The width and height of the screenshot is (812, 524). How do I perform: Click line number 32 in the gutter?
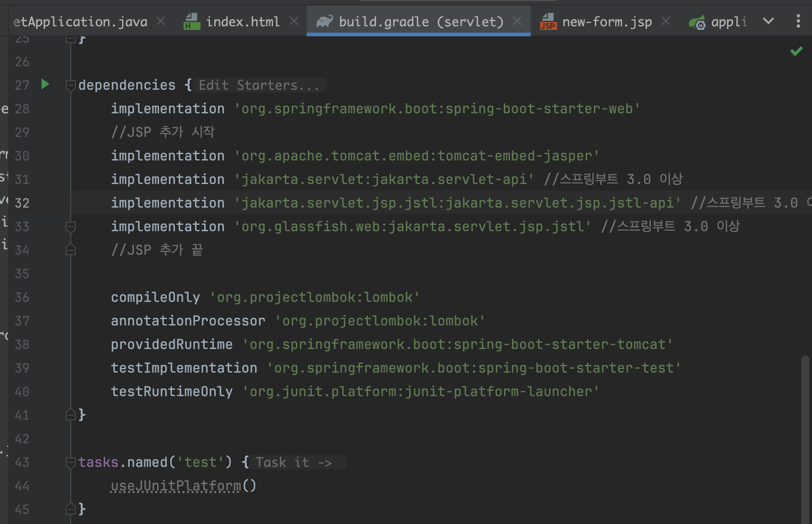point(22,203)
